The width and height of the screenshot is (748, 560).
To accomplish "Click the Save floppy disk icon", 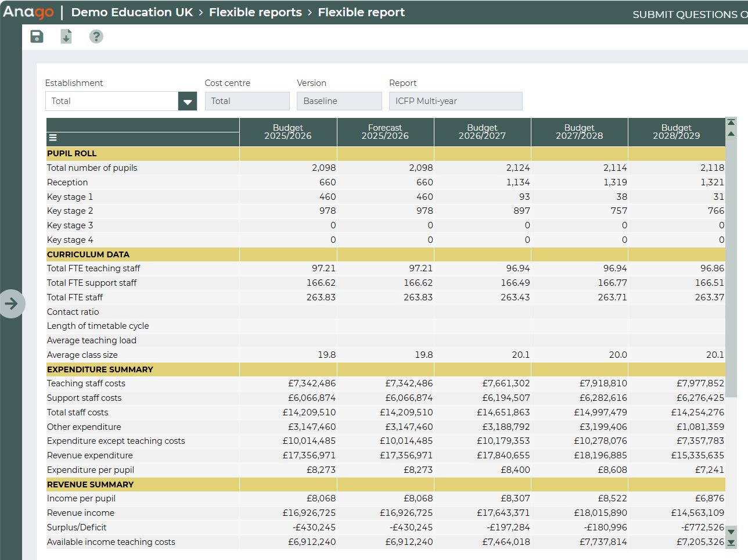I will click(37, 37).
